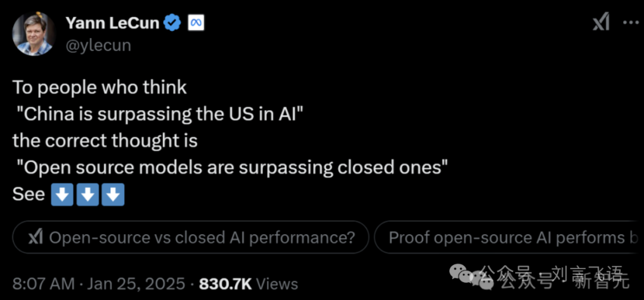Open Yann LeCun's profile avatar photo
The height and width of the screenshot is (300, 644).
(33, 34)
